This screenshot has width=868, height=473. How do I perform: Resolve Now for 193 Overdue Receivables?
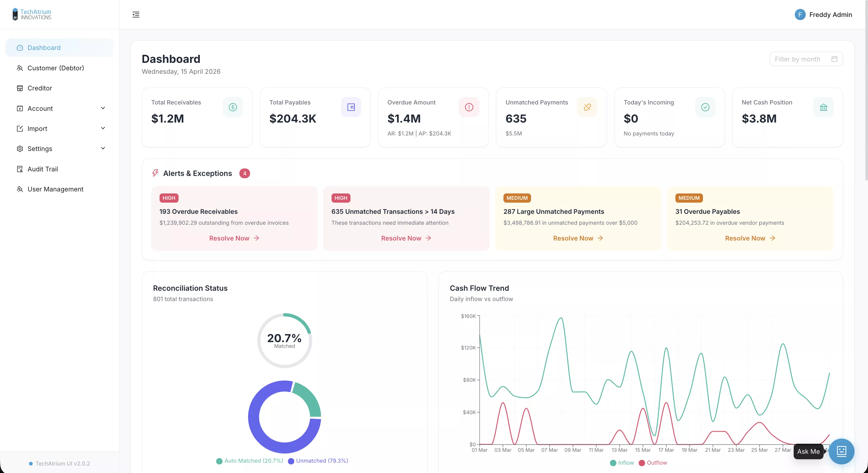click(x=234, y=238)
